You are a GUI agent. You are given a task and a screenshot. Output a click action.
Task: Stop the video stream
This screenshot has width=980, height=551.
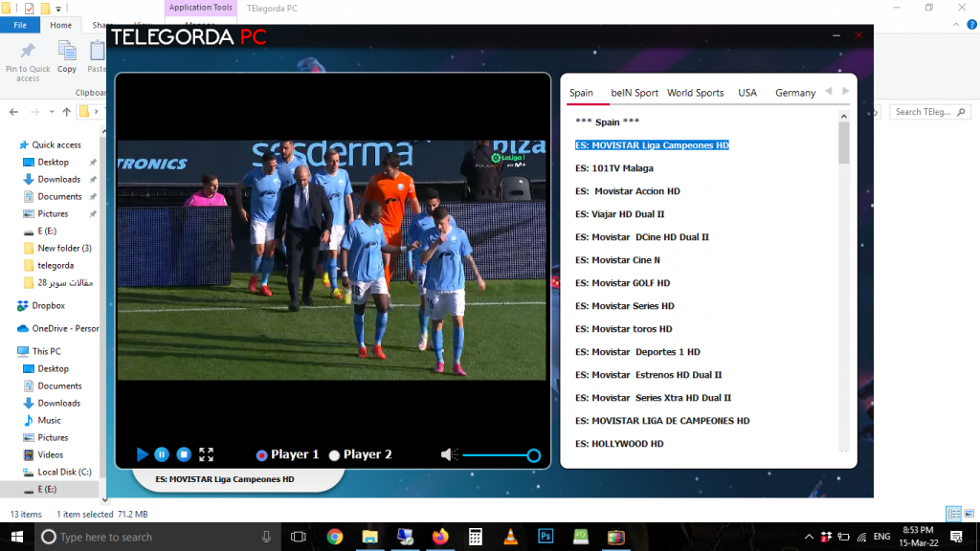[x=184, y=454]
